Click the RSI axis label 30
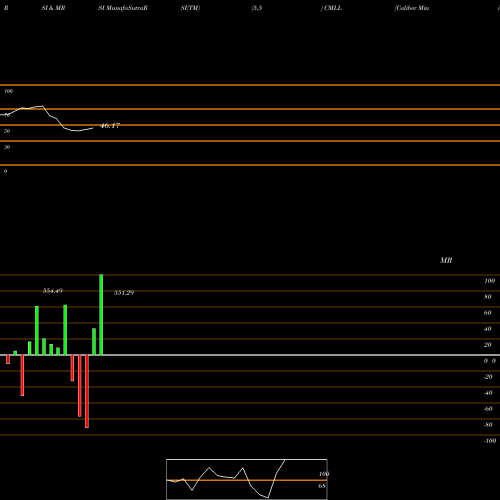Screen dimensions: 500x500 click(7, 147)
